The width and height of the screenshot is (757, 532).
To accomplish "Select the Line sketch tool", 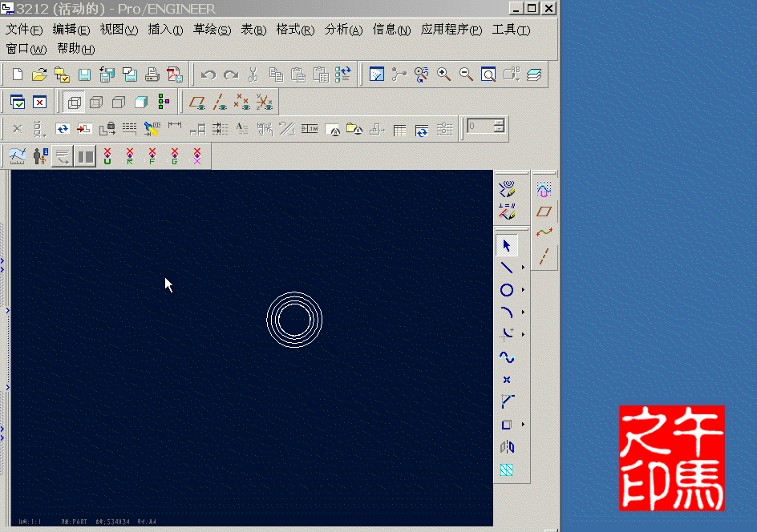I will (507, 268).
